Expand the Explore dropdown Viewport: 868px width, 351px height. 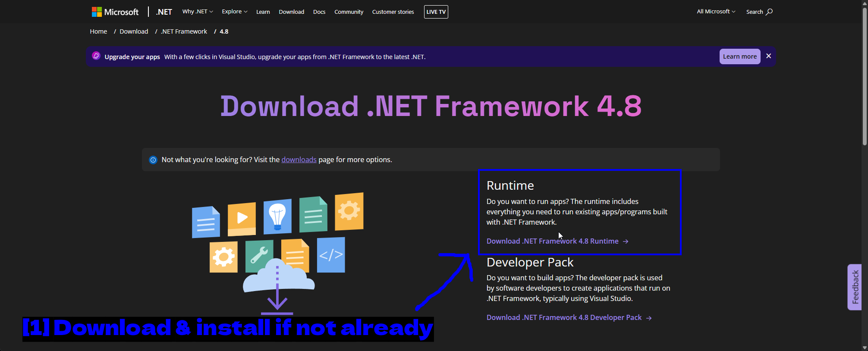coord(235,12)
